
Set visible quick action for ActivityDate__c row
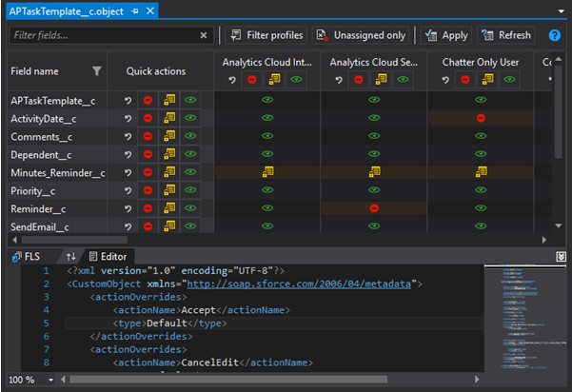point(190,118)
